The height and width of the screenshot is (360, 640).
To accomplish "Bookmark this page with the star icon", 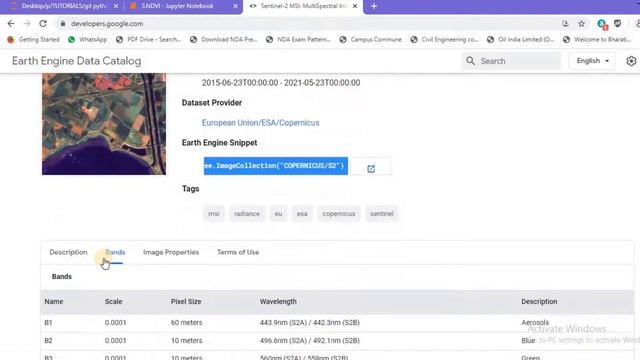I will point(582,24).
